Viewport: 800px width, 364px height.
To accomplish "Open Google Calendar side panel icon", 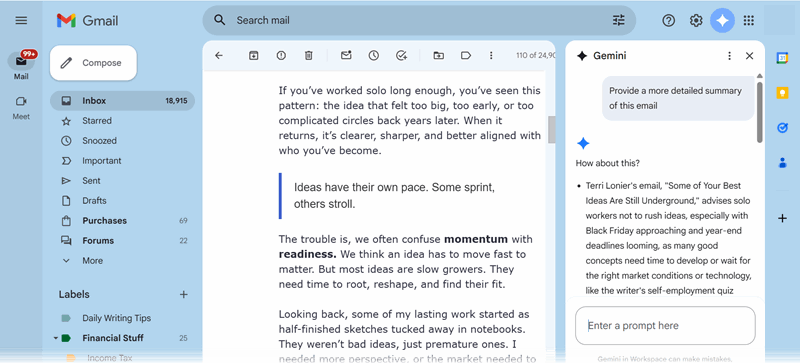I will coord(782,58).
